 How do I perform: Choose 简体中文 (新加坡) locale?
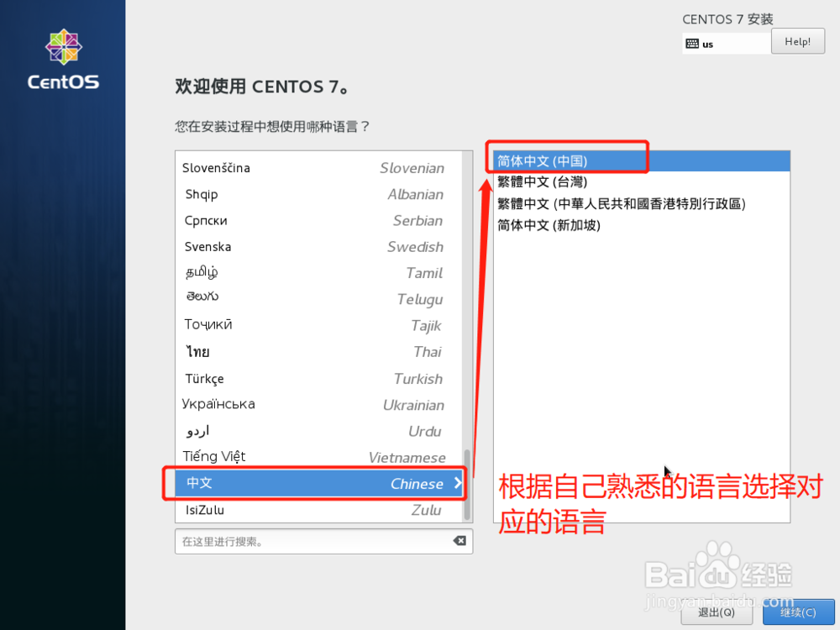(x=641, y=225)
